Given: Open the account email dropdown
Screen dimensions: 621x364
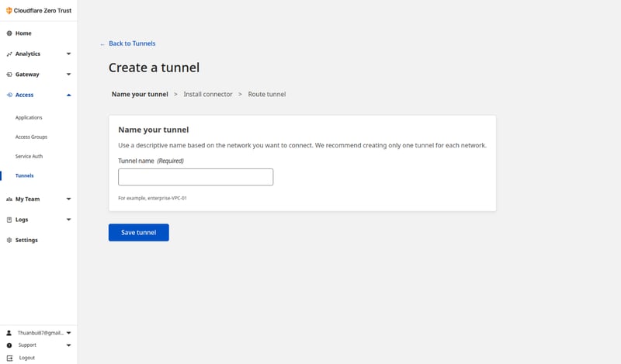Looking at the screenshot, I should point(68,332).
